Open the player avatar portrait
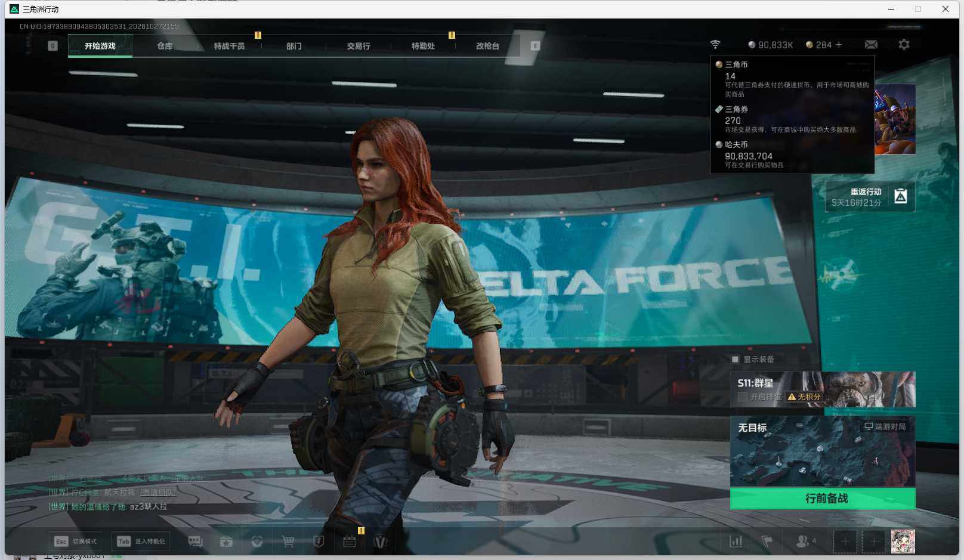The image size is (964, 560). pos(903,541)
